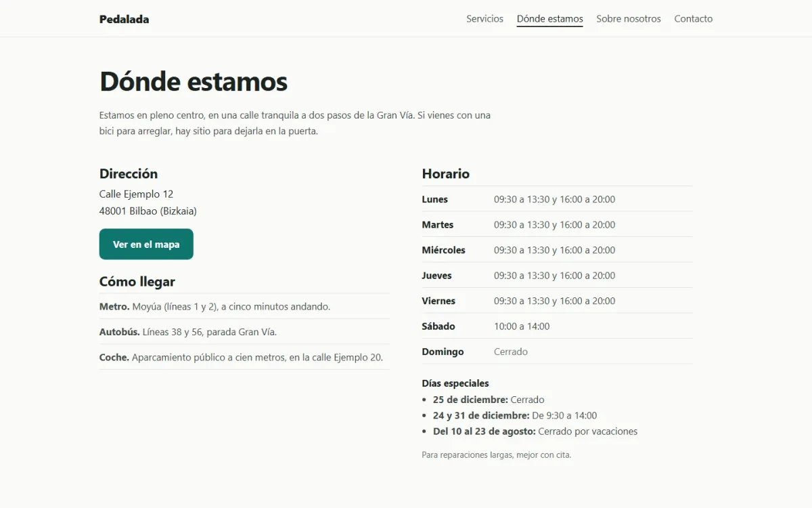Open the Pedalada home logo link

coord(124,19)
